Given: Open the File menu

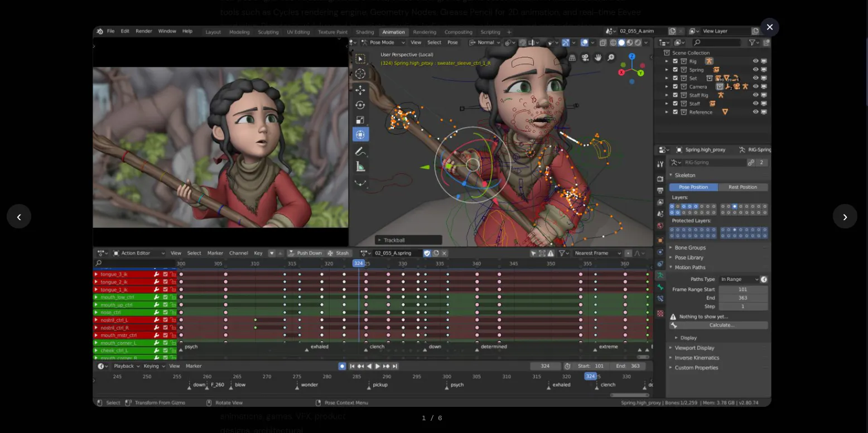Looking at the screenshot, I should pos(110,31).
